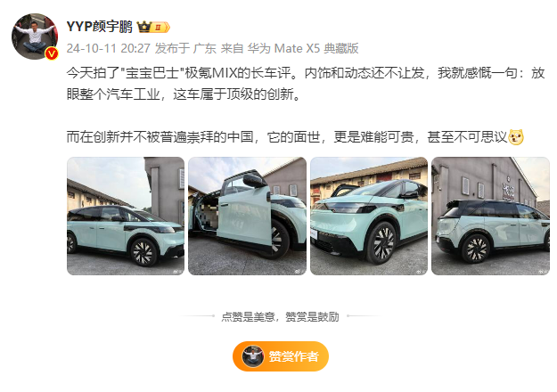The image size is (557, 392).
Task: Click the 赞赏作者 reward button
Action: [x=281, y=356]
